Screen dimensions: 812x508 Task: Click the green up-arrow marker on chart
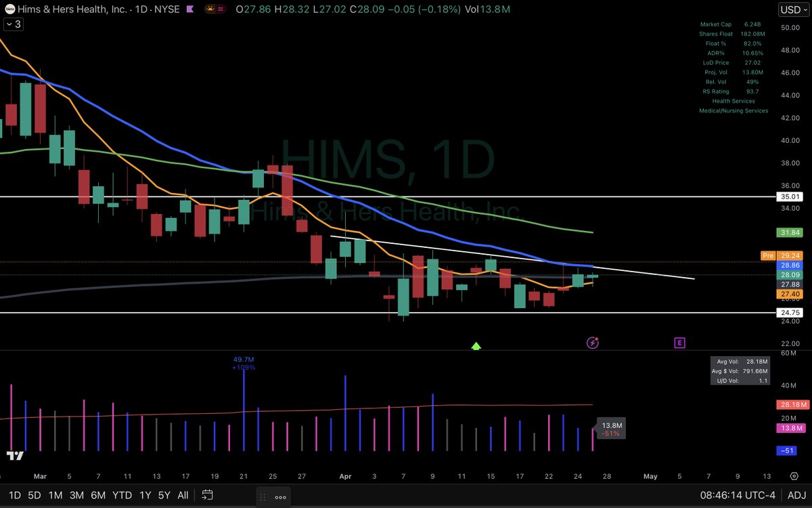476,345
